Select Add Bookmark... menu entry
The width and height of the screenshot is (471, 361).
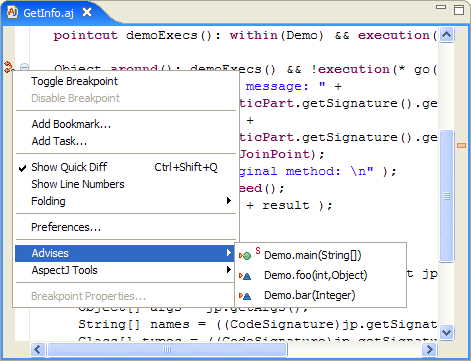click(x=125, y=124)
